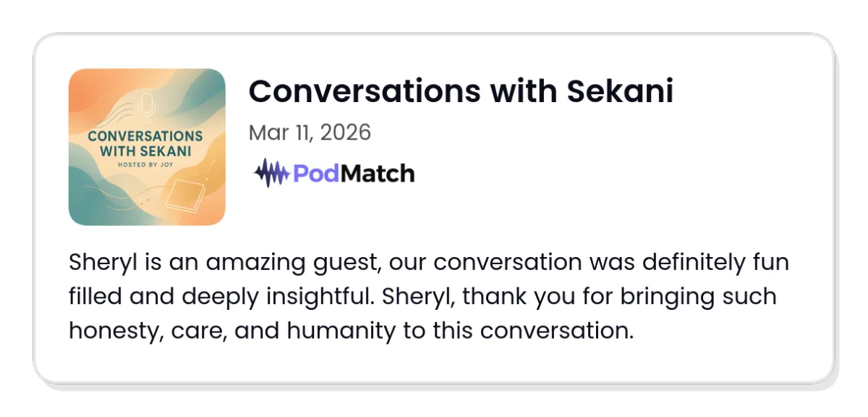Viewport: 868px width, 417px height.
Task: Click the PodMatch waveform icon
Action: coord(271,174)
